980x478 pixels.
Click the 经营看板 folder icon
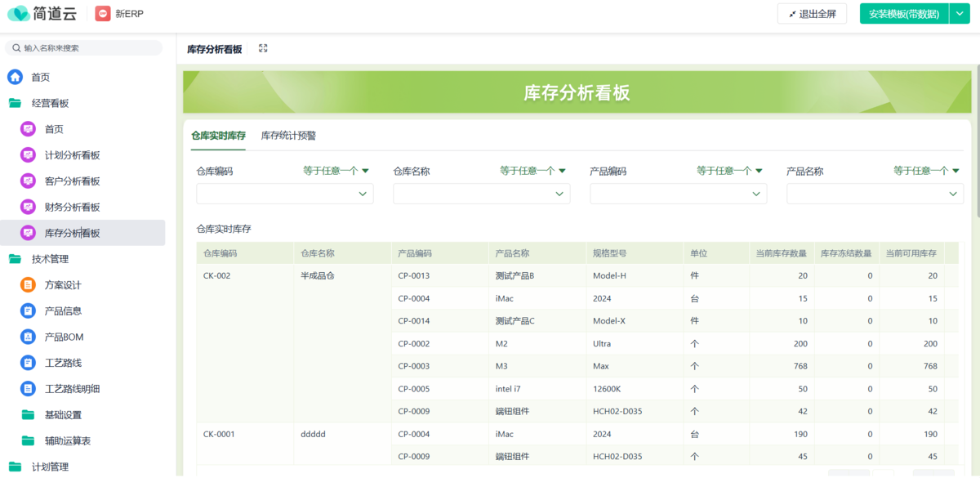point(16,103)
